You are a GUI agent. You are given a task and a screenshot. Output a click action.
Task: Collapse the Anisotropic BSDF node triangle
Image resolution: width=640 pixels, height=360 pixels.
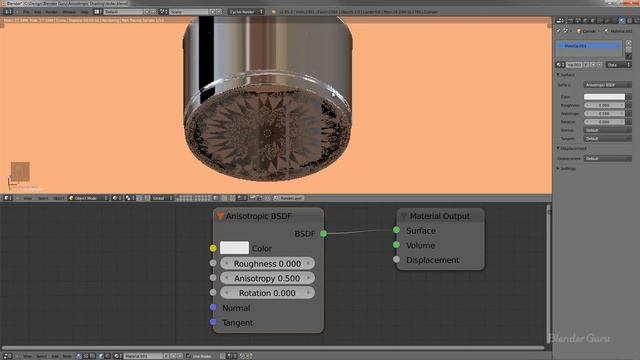click(x=220, y=216)
